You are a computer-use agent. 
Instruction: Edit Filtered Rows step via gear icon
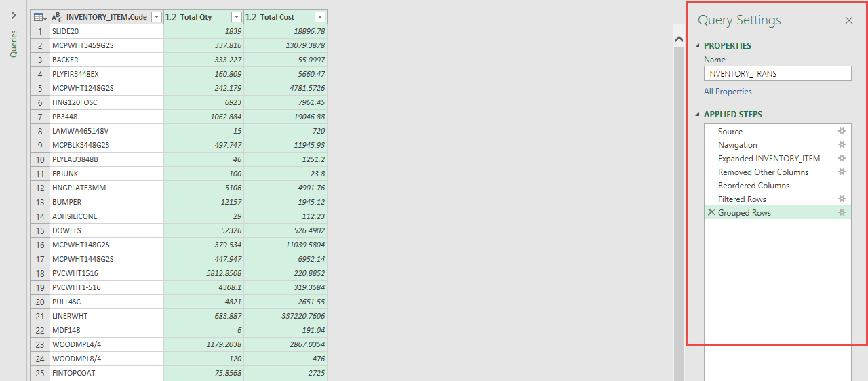pos(842,199)
